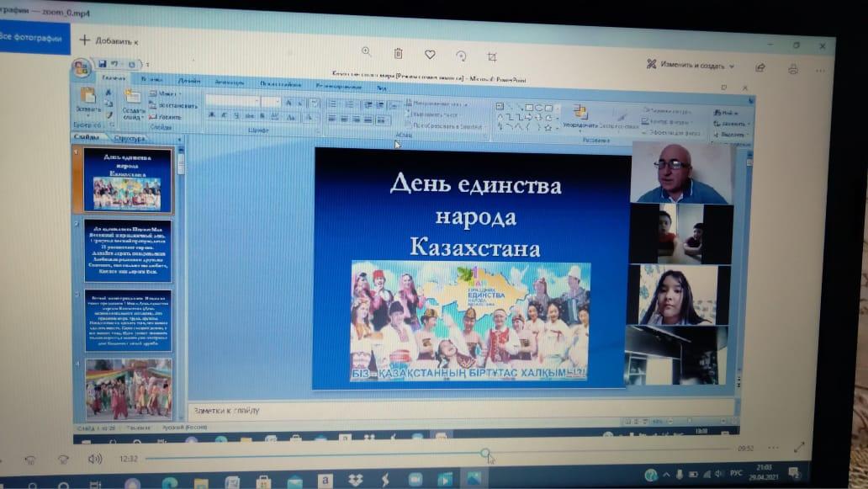Toggle bulleted list in the Абзац group
Image resolution: width=868 pixels, height=489 pixels.
click(x=331, y=104)
